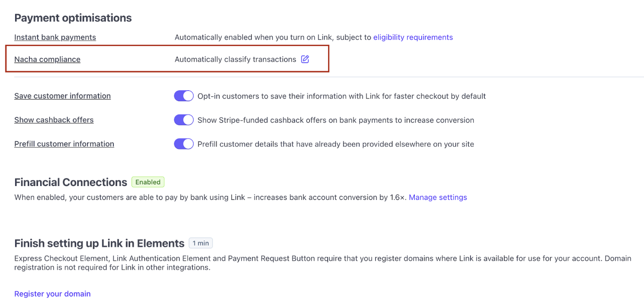Image resolution: width=644 pixels, height=305 pixels.
Task: Click the Register your domain link
Action: pyautogui.click(x=52, y=294)
